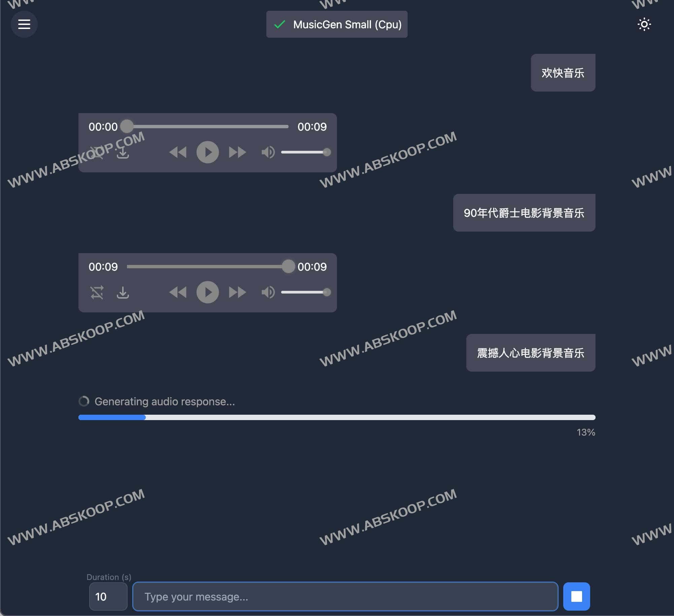
Task: Download the first audio clip
Action: coord(123,152)
